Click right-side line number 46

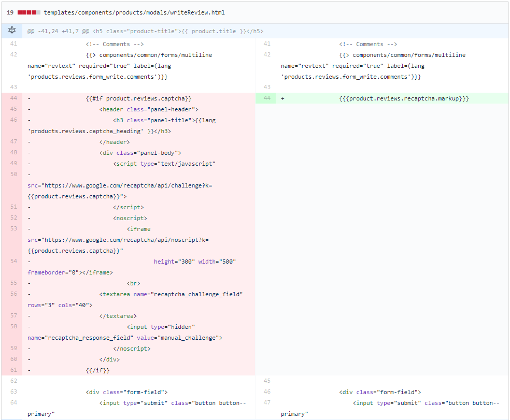(x=267, y=392)
